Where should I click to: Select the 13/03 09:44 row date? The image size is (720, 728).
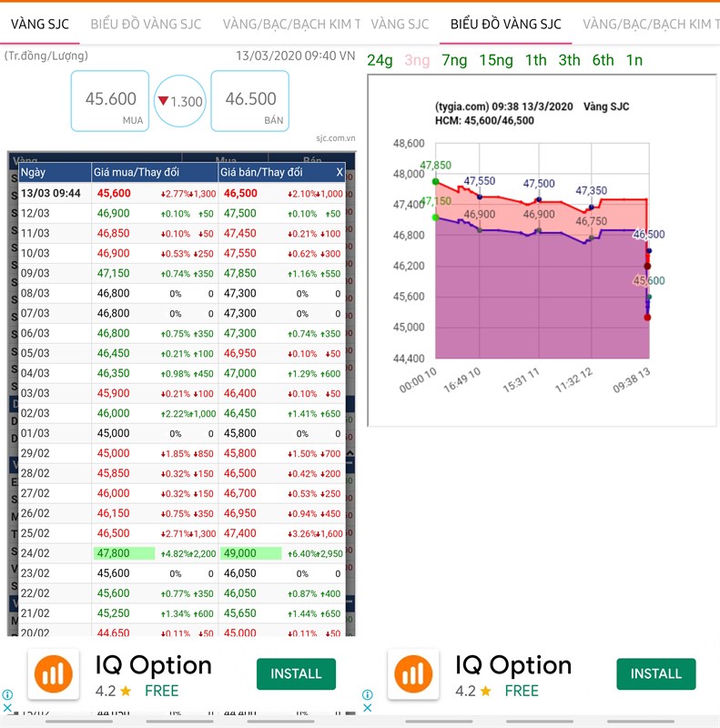pos(51,193)
